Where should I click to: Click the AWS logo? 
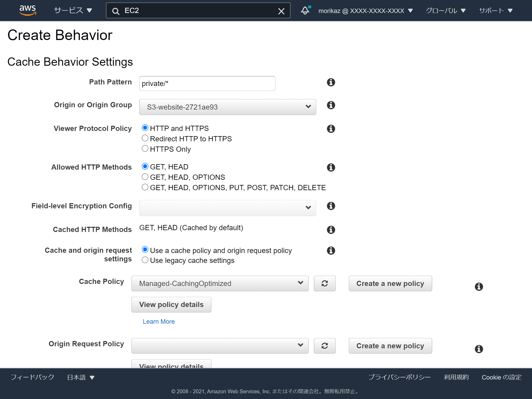pos(27,10)
